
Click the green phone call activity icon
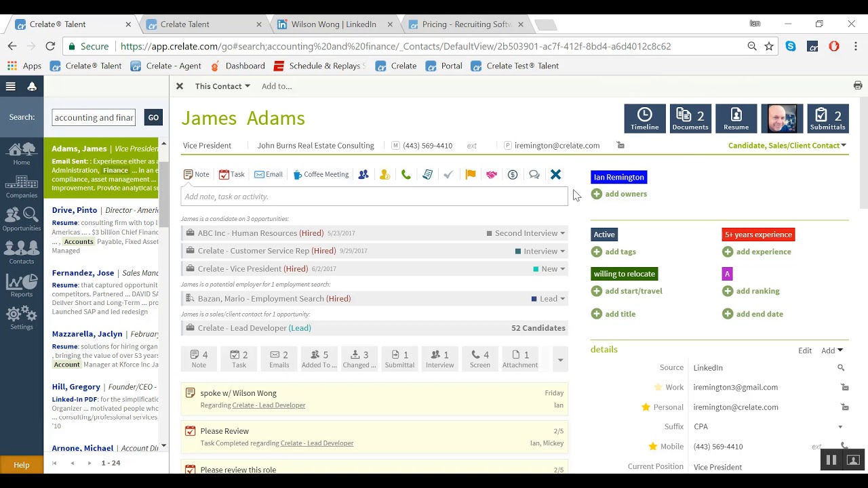point(406,175)
